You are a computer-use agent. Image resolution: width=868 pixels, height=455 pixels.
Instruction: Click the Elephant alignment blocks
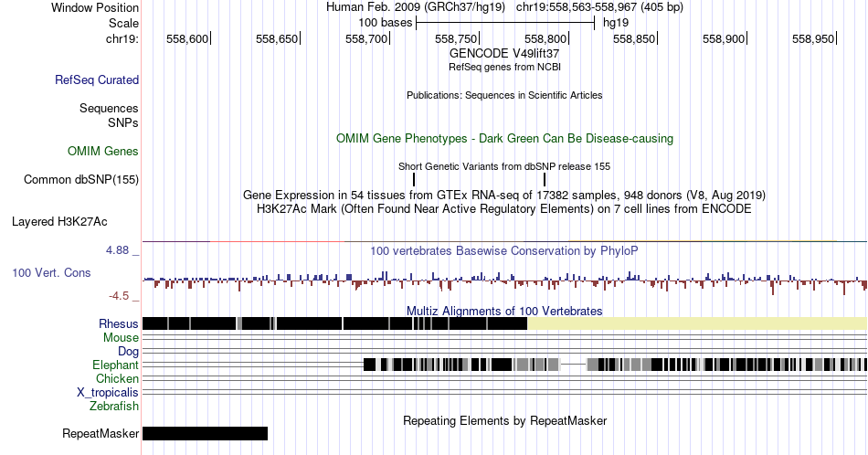click(615, 365)
